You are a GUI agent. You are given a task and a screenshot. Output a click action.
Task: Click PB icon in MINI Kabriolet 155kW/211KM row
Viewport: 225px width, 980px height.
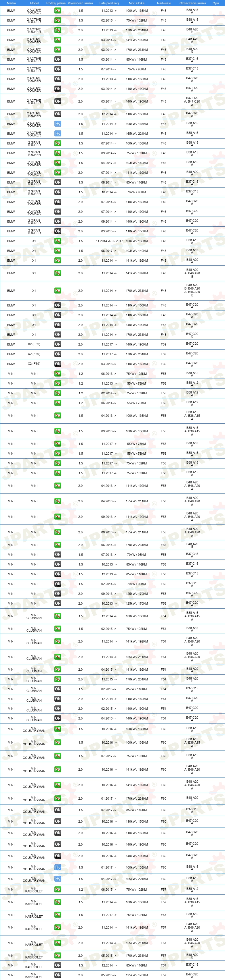click(x=58, y=943)
